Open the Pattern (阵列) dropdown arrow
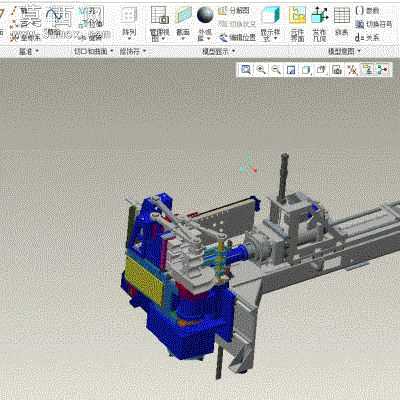 click(x=129, y=39)
